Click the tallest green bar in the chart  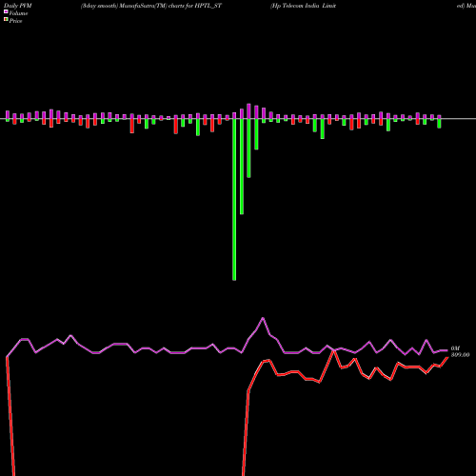click(x=234, y=200)
